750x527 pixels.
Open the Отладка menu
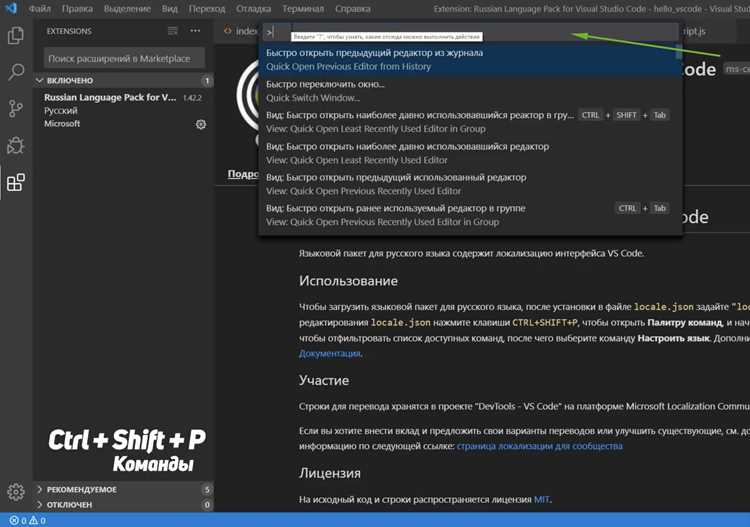254,9
